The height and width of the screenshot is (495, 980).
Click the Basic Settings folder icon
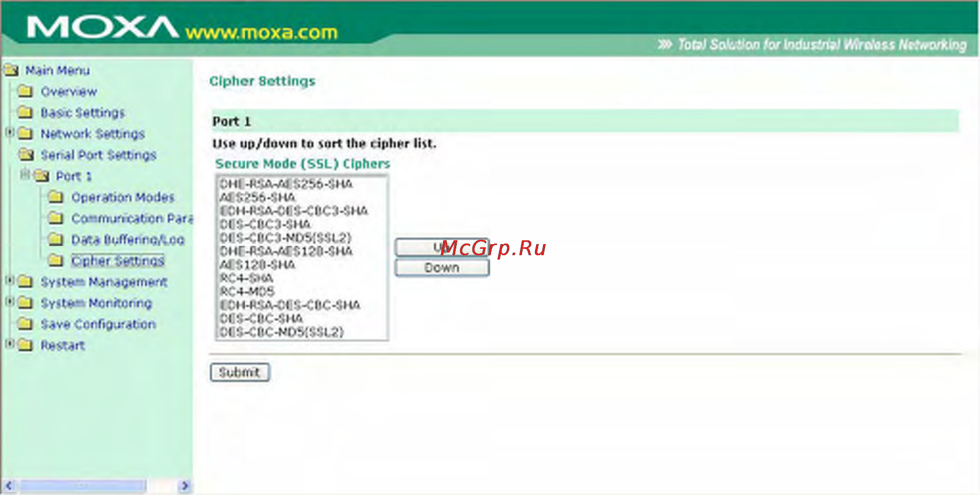[x=25, y=112]
